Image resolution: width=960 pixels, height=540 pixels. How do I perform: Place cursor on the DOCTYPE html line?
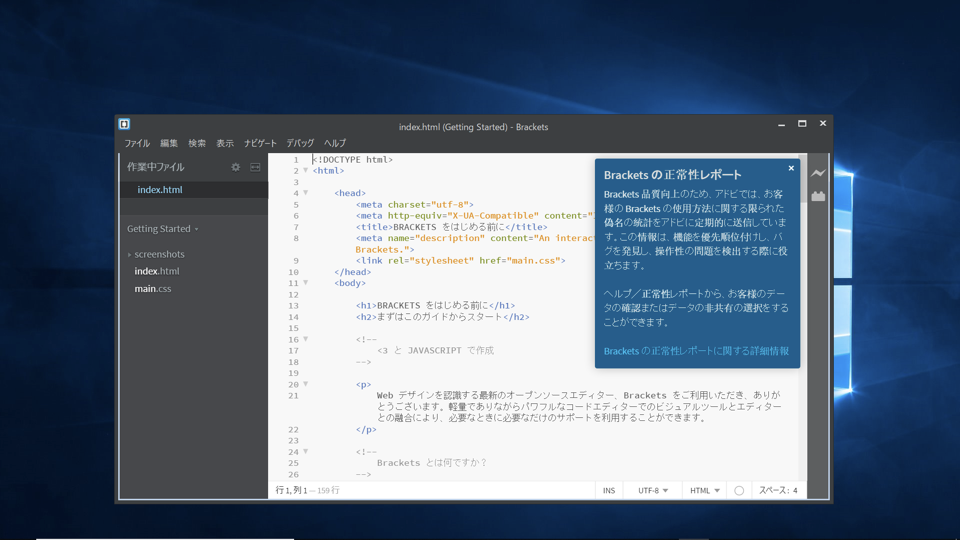tap(353, 160)
